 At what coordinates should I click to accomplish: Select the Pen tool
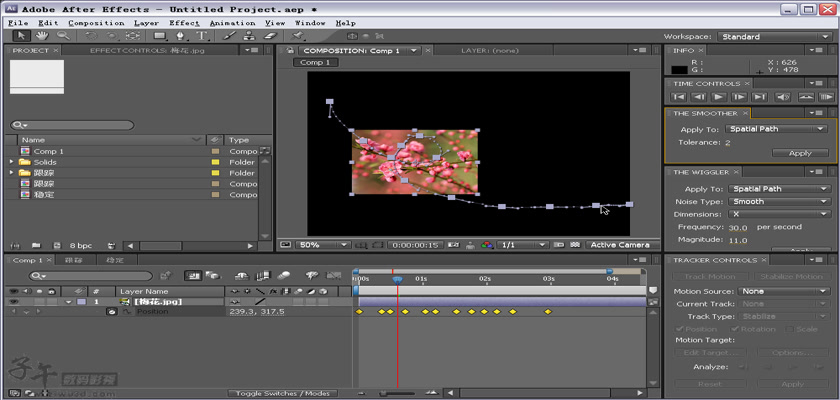(180, 36)
